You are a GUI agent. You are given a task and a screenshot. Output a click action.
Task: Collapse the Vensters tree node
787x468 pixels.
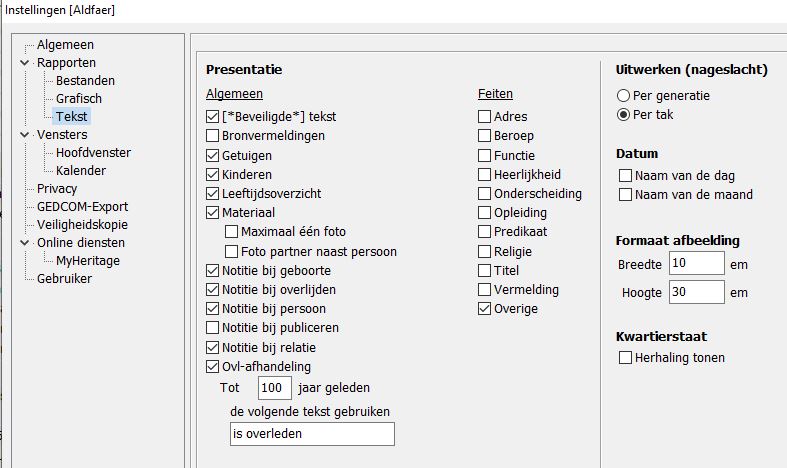click(24, 135)
